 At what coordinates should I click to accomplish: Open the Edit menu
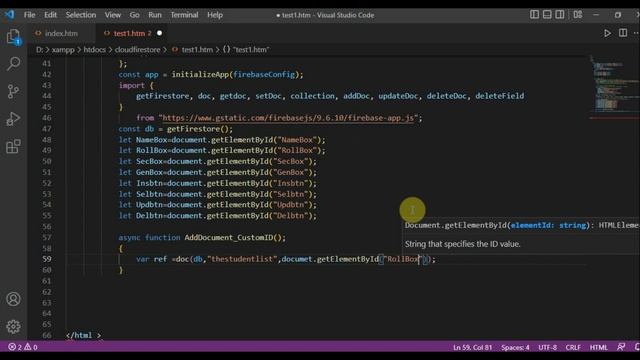tap(50, 15)
